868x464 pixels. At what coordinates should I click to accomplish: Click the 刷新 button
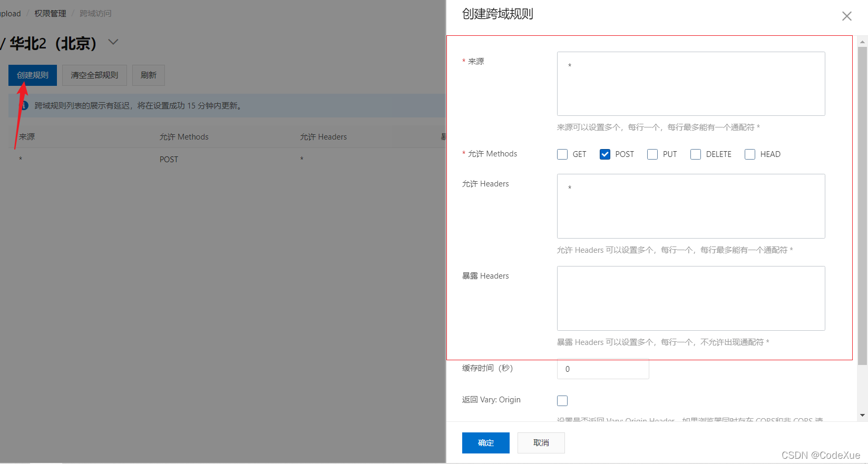[149, 75]
